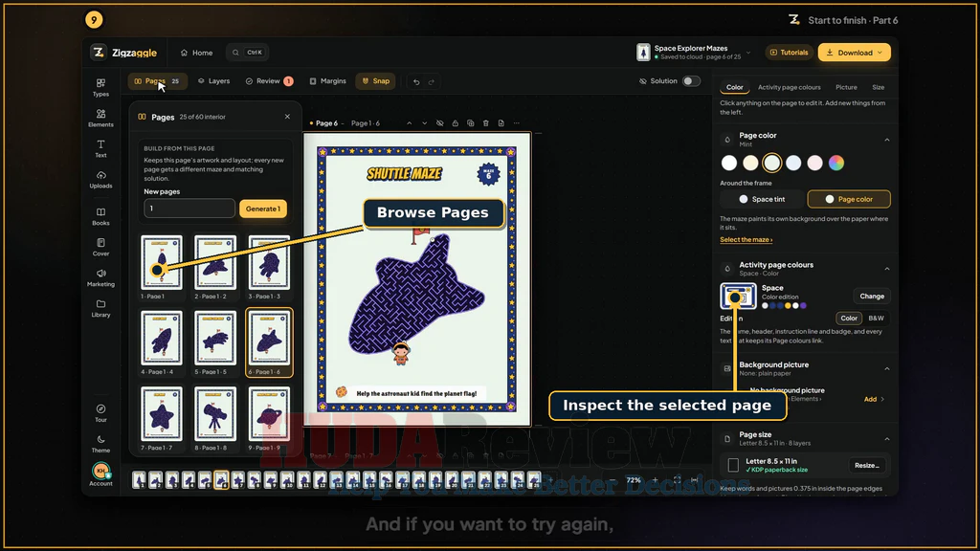Collapse the Page color section

pos(887,140)
